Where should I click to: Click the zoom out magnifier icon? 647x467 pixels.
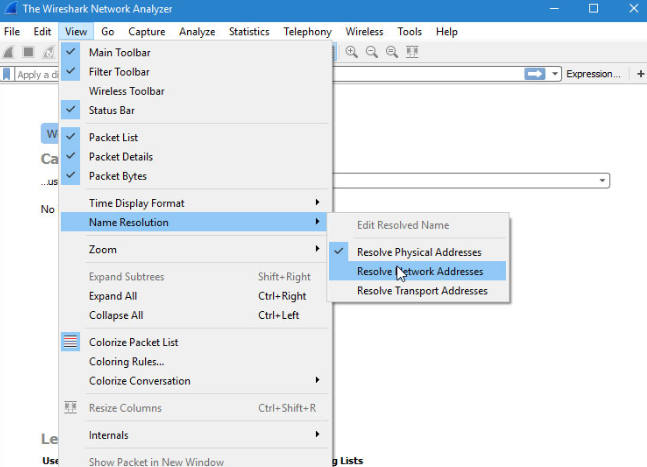click(x=372, y=52)
